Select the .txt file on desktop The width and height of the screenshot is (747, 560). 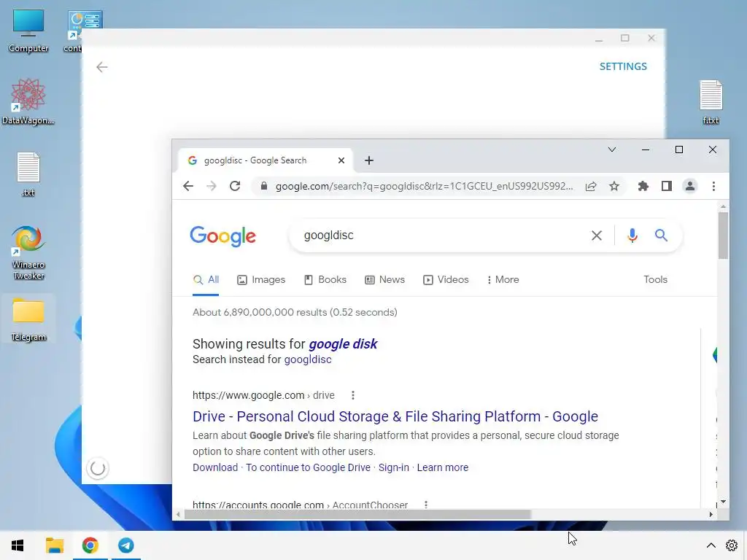28,174
